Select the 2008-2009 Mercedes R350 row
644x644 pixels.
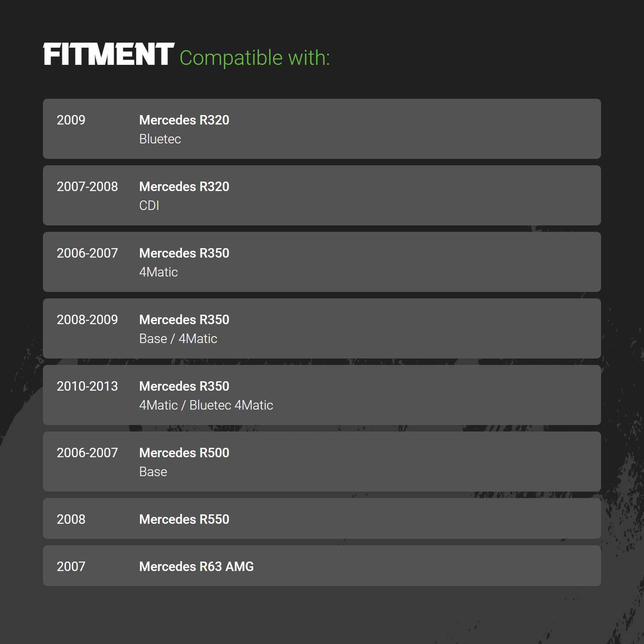(x=322, y=328)
